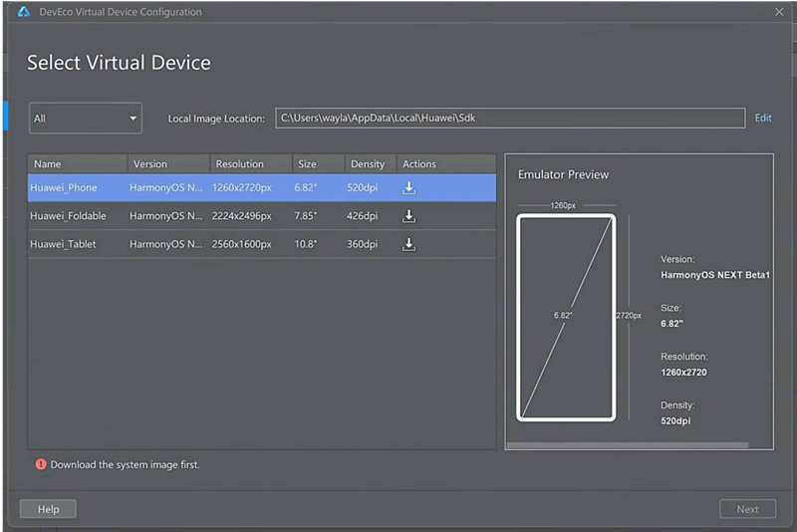This screenshot has height=532, width=797.
Task: Click the HarmonyOS NEXT Beta1 version text
Action: point(715,275)
